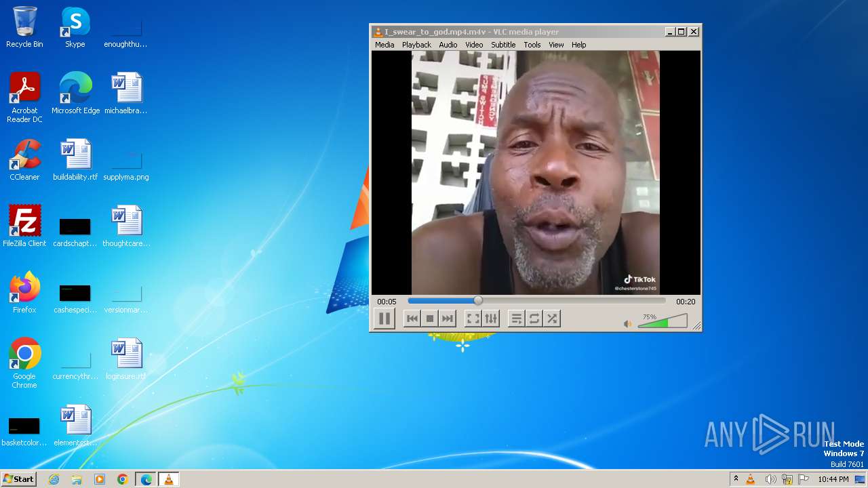Select the michaelbra... document file
The image size is (868, 488).
(x=126, y=94)
